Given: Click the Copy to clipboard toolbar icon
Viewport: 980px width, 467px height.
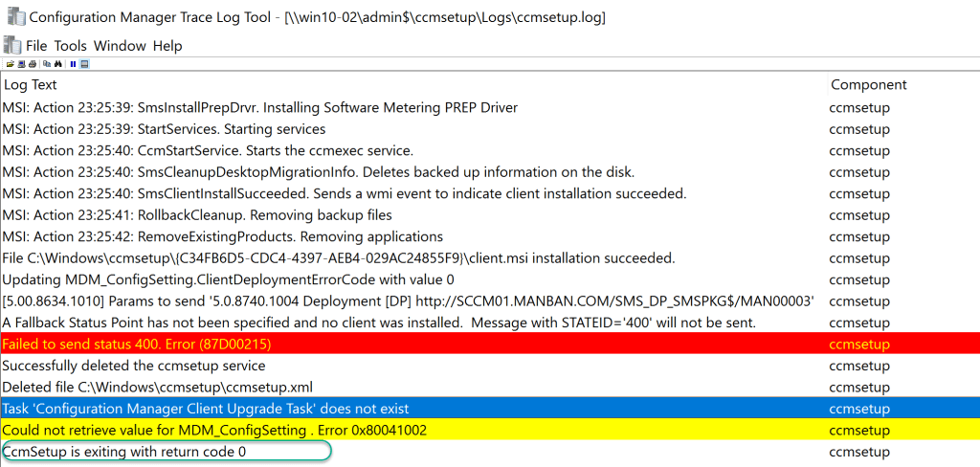Looking at the screenshot, I should (46, 64).
